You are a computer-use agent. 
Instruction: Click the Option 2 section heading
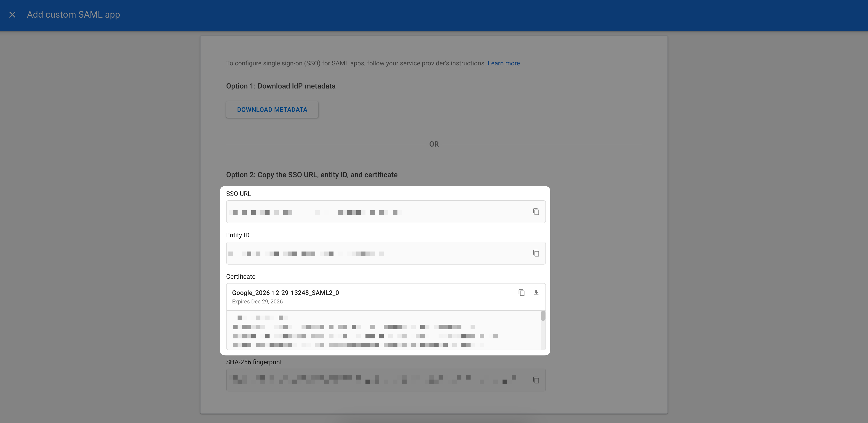(x=311, y=174)
